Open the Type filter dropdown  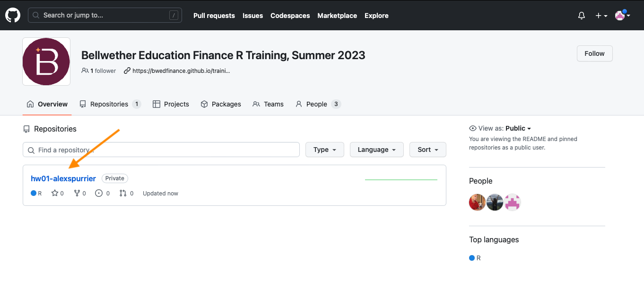tap(325, 150)
